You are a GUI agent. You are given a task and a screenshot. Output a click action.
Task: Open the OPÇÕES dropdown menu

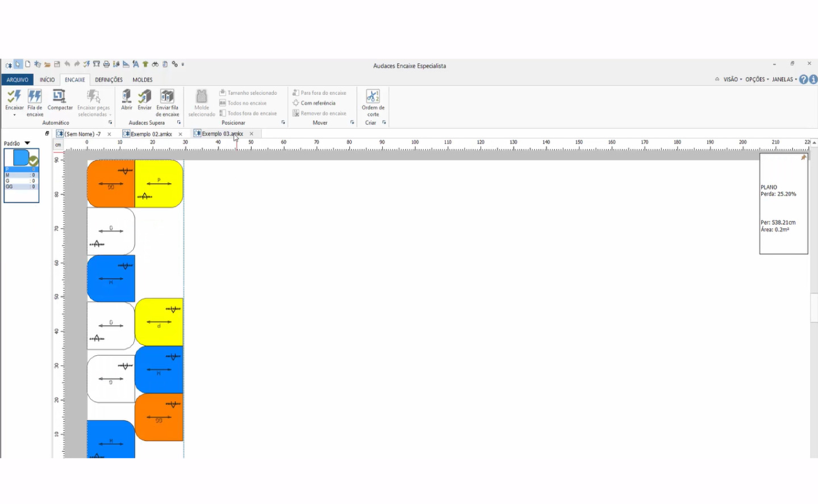(757, 79)
